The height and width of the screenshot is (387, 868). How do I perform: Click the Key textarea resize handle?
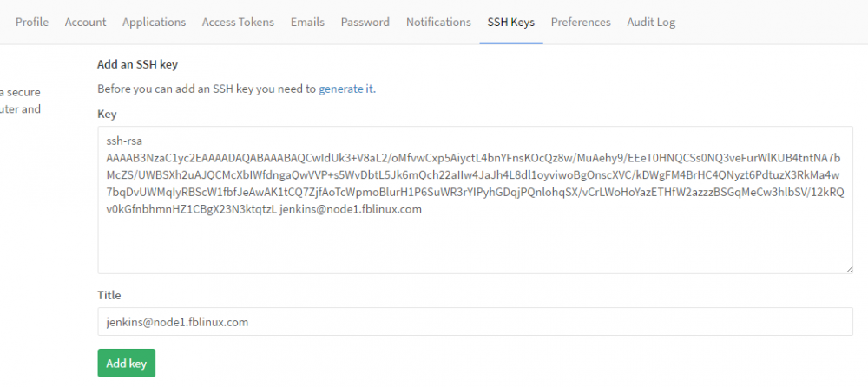click(848, 269)
